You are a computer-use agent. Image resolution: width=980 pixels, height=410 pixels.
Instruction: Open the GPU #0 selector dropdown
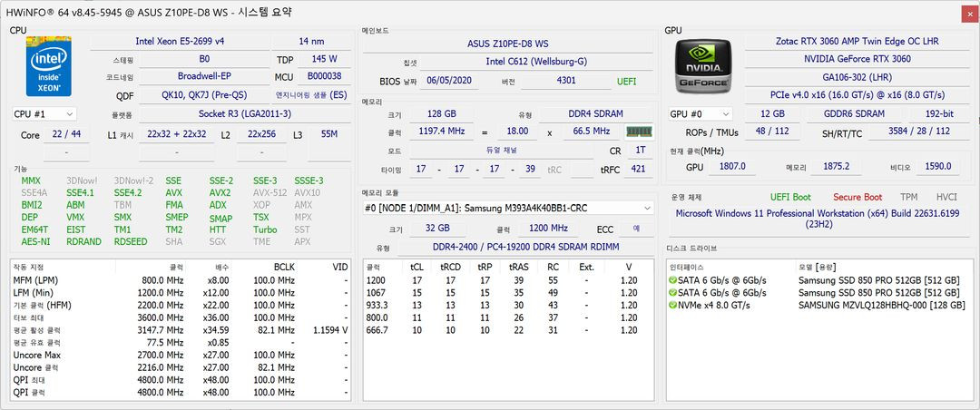point(700,114)
